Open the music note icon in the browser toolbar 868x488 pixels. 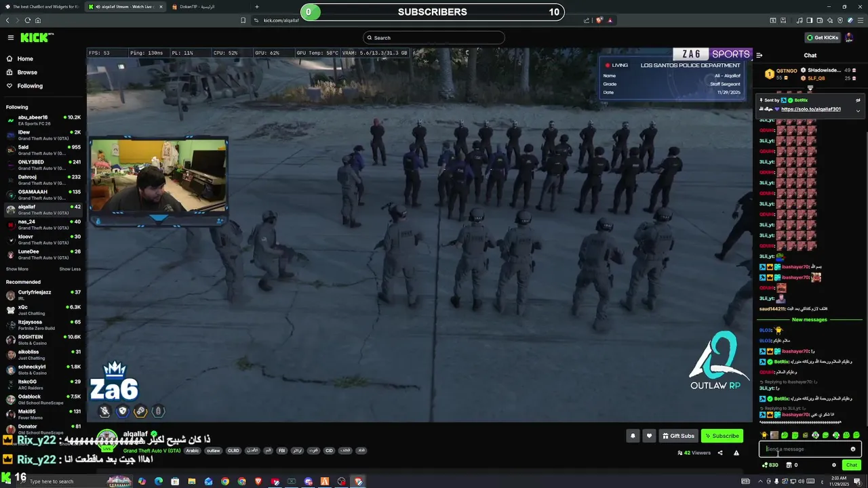coord(800,20)
